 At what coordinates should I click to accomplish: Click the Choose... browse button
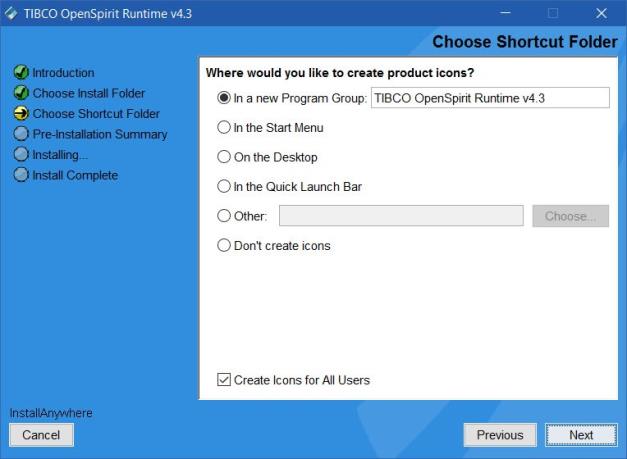571,216
